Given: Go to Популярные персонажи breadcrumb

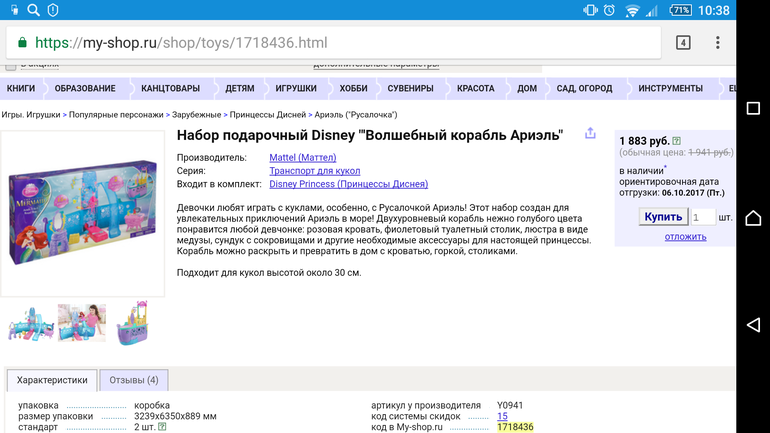Looking at the screenshot, I should pyautogui.click(x=116, y=114).
